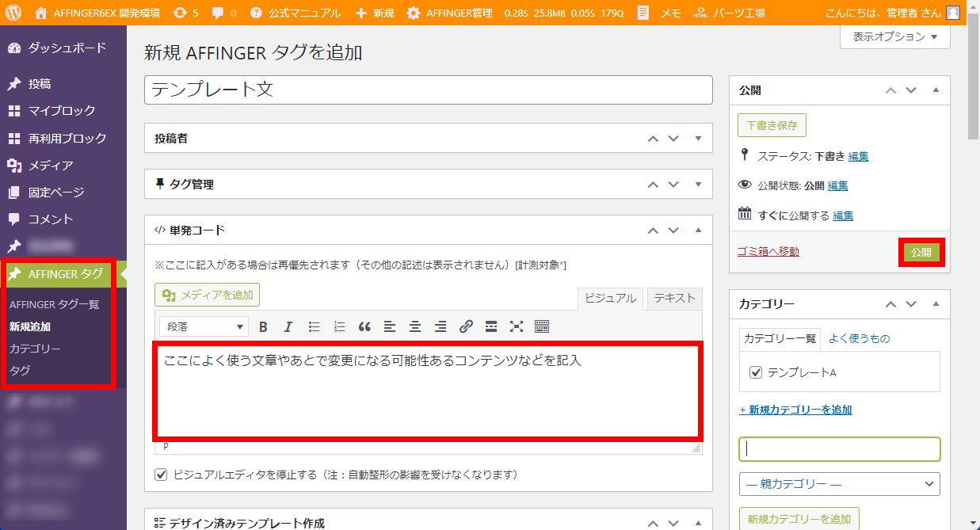
Task: Enable distraction-free fullscreen mode
Action: pos(517,326)
